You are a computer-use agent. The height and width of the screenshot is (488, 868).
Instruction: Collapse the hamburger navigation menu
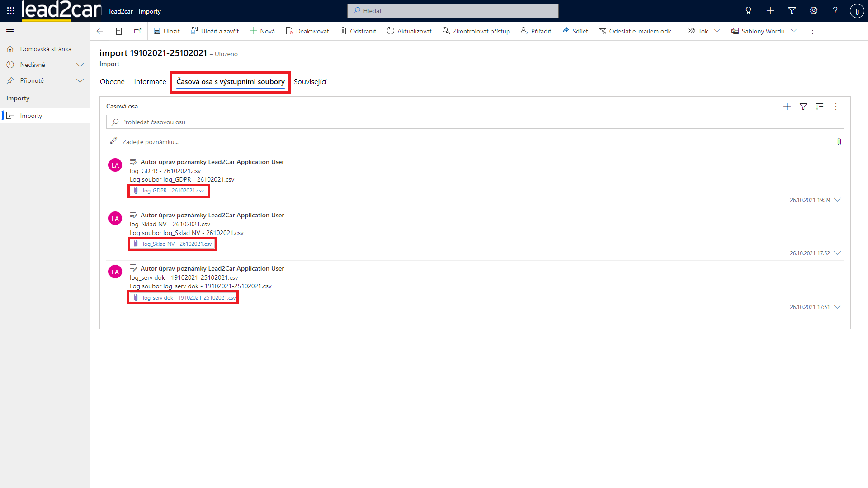(x=10, y=31)
